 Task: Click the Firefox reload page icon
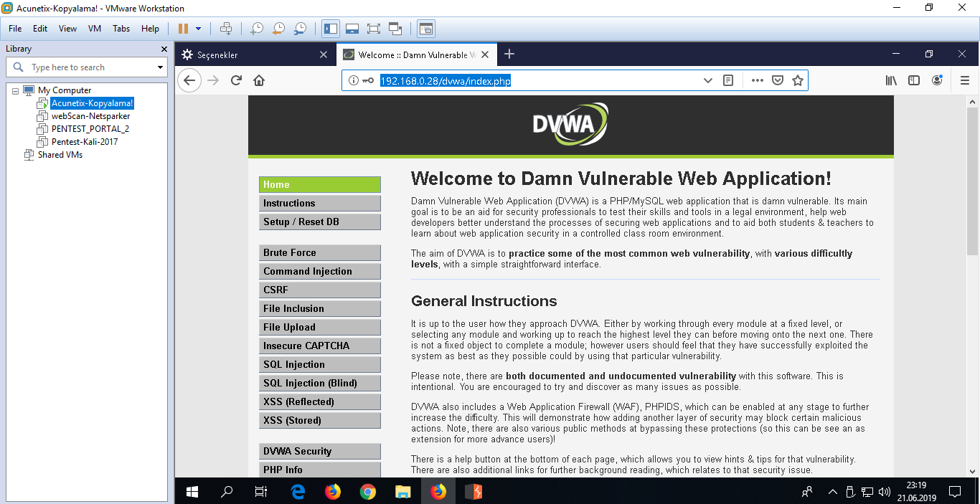point(236,80)
